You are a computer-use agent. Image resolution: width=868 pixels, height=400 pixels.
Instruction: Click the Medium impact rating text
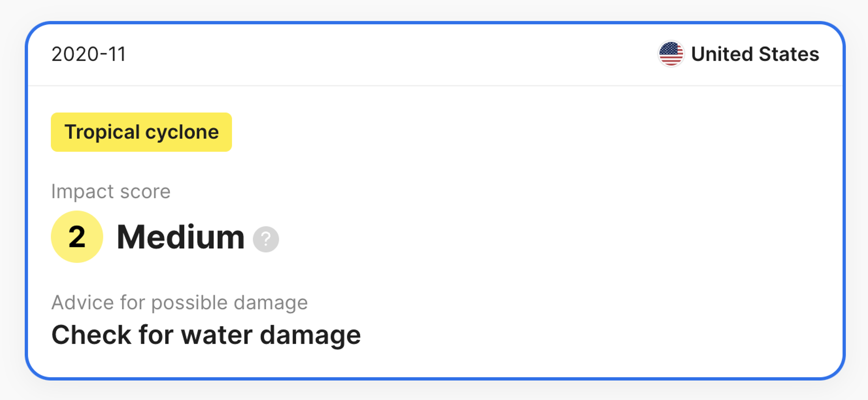(180, 237)
